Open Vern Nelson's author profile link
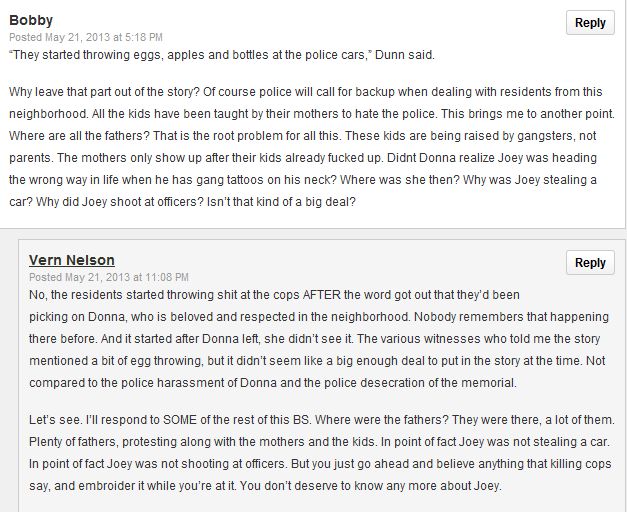The width and height of the screenshot is (627, 512). [x=72, y=260]
